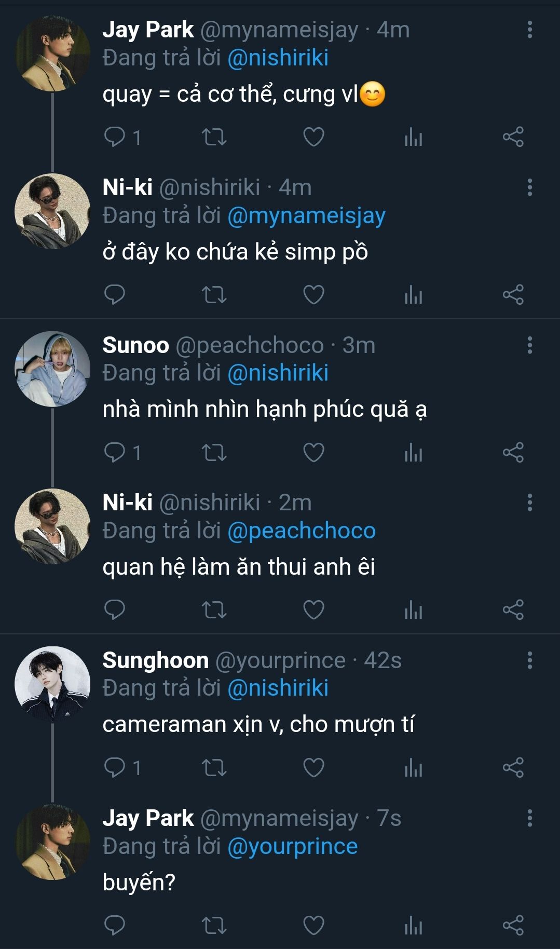Share Ni-ki's 'ở đây ko chứa' tweet
The height and width of the screenshot is (949, 560).
513,295
